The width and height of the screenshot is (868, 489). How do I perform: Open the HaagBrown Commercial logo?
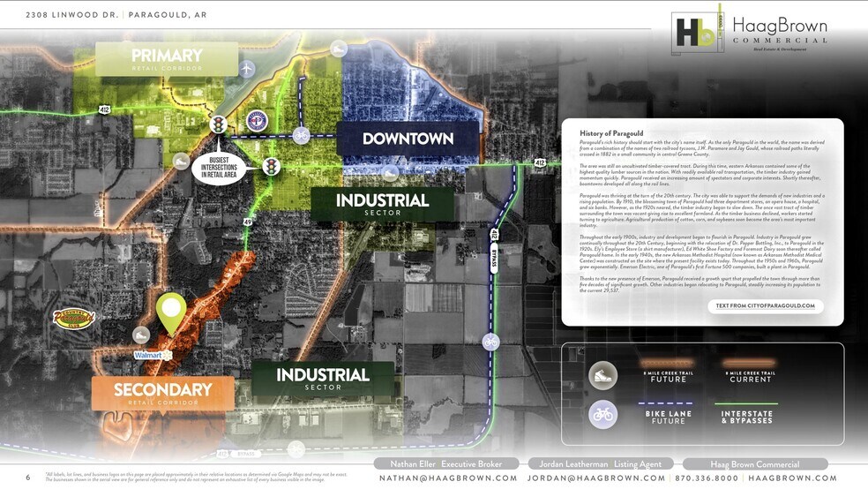[750, 34]
